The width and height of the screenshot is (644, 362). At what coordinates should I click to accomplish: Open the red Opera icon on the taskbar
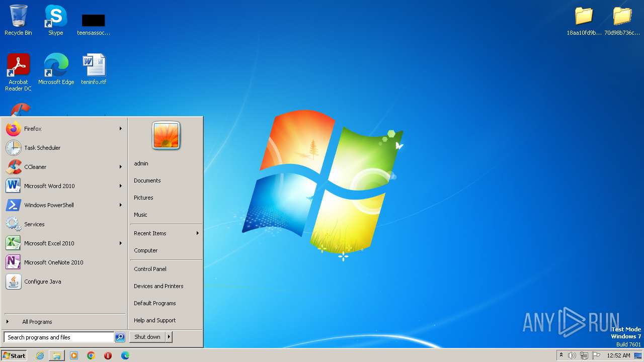coord(108,355)
